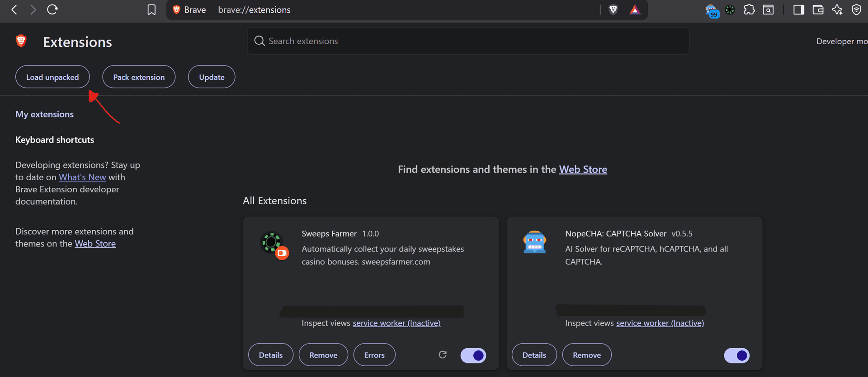Click NopeCHA version v0.5.5 text
This screenshot has height=377, width=868.
pos(682,233)
